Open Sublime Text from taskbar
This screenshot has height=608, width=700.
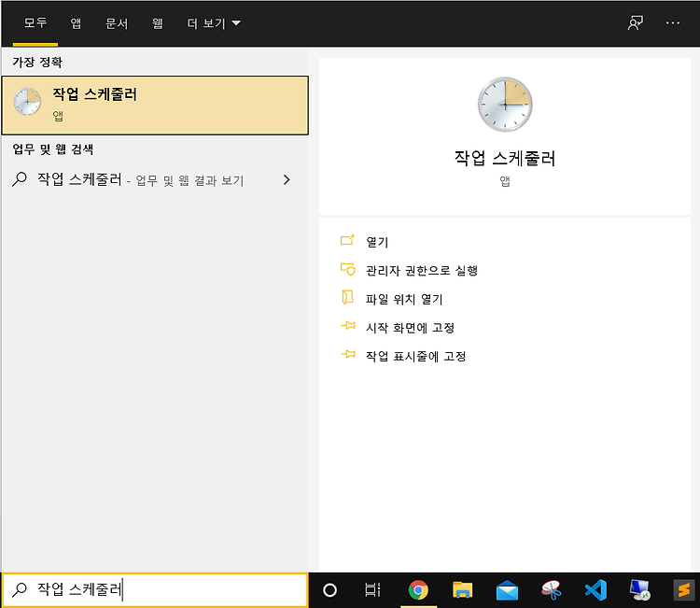(x=684, y=590)
